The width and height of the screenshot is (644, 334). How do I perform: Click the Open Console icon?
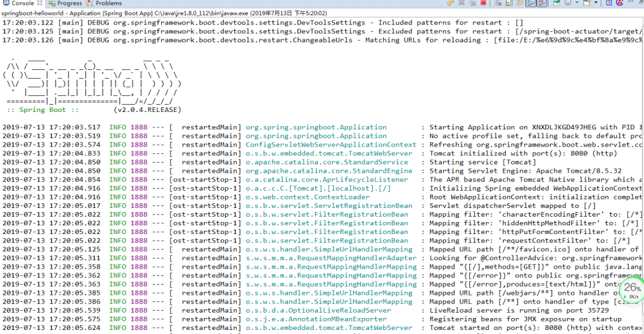point(587,3)
